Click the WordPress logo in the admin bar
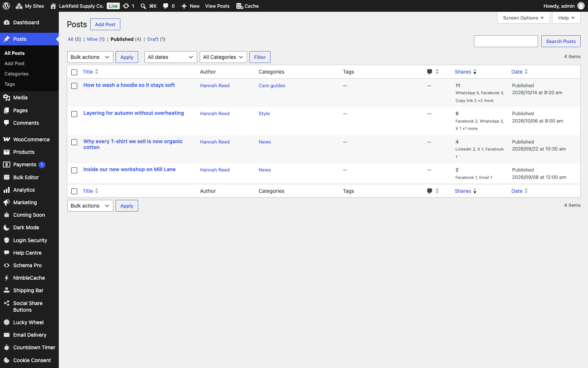 [x=6, y=6]
